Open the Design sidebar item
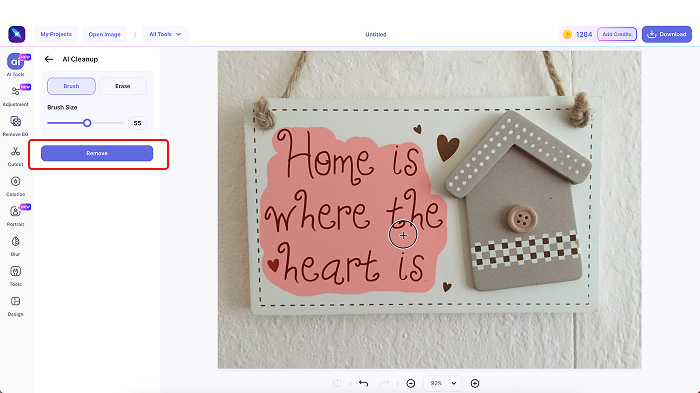Screen dimensions: 700x393 point(16,306)
